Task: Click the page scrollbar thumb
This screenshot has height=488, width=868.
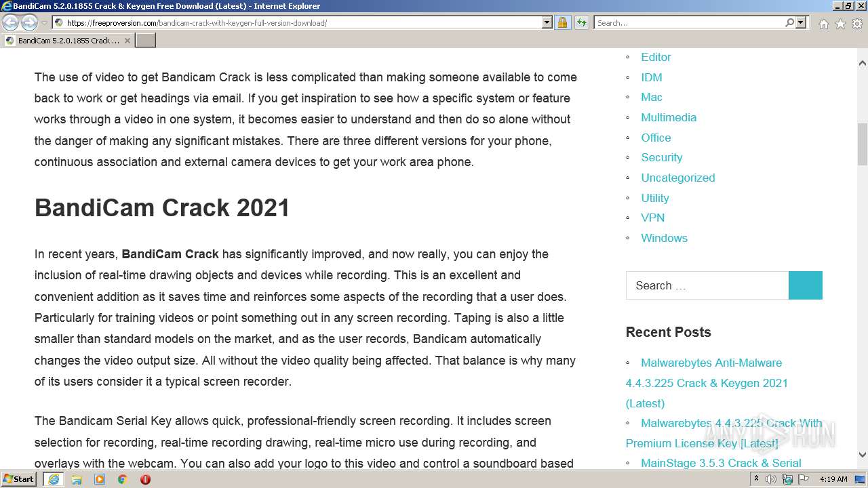Action: (x=862, y=144)
